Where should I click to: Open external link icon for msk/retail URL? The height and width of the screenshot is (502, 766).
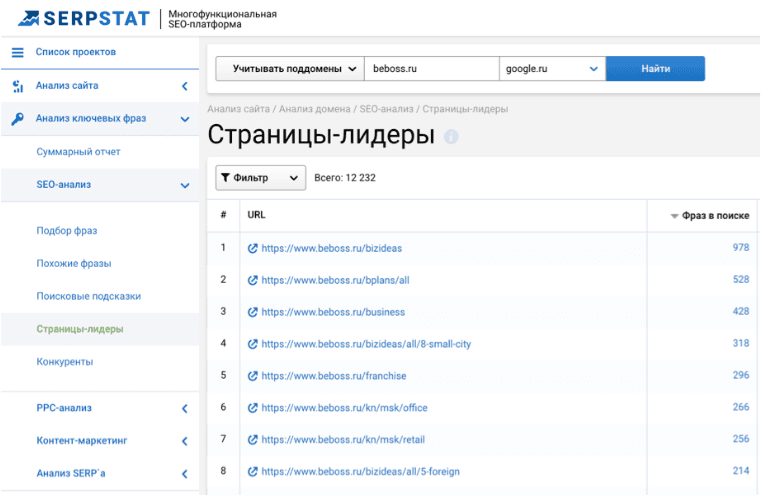click(253, 440)
